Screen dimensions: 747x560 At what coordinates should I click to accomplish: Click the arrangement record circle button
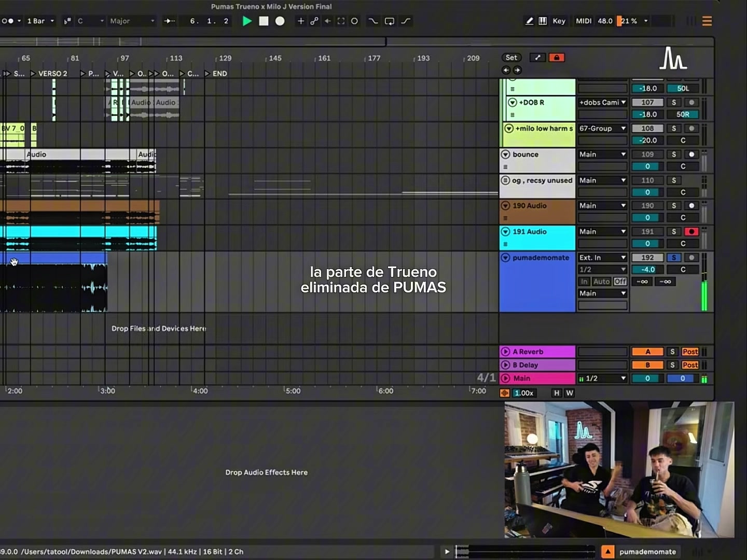280,21
